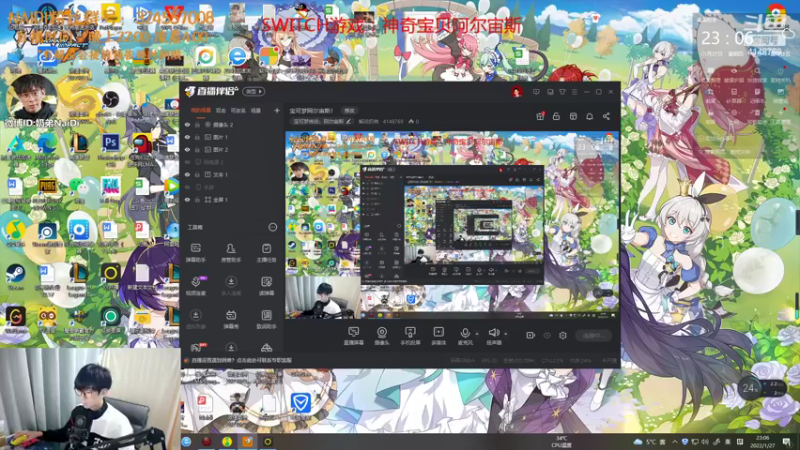Screen dimensions: 800x450
Task: Click the share icon above preview
Action: tap(606, 116)
